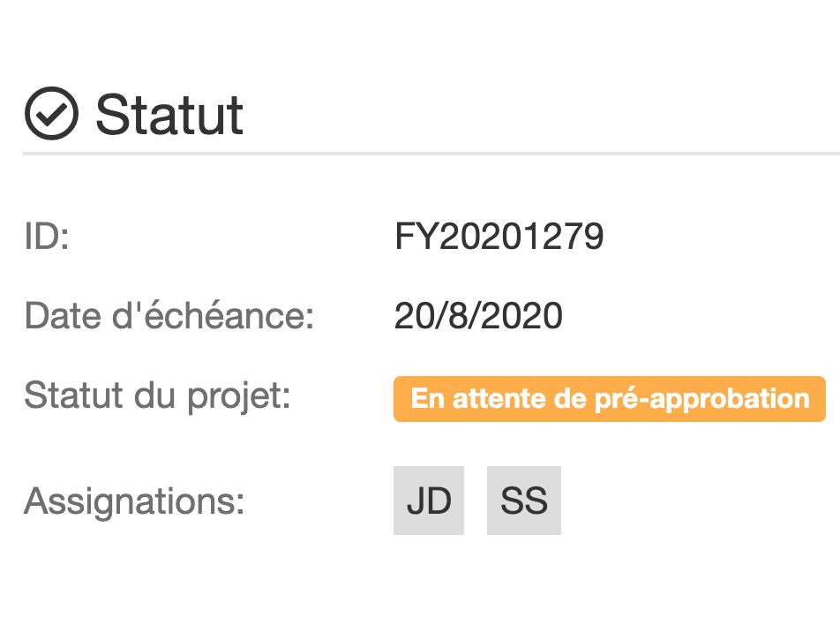
Task: Select the ID value FY20201279
Action: [499, 236]
